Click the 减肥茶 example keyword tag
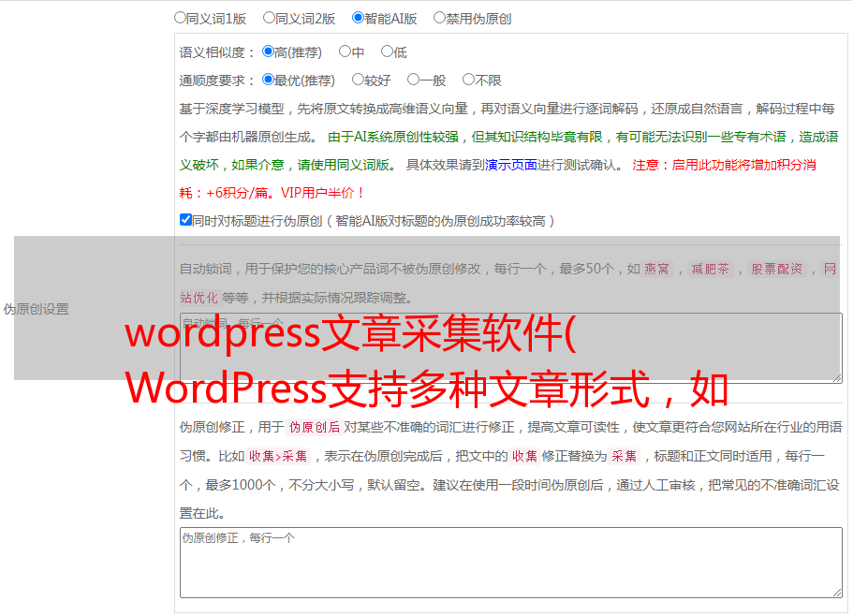The height and width of the screenshot is (616, 853). (710, 269)
